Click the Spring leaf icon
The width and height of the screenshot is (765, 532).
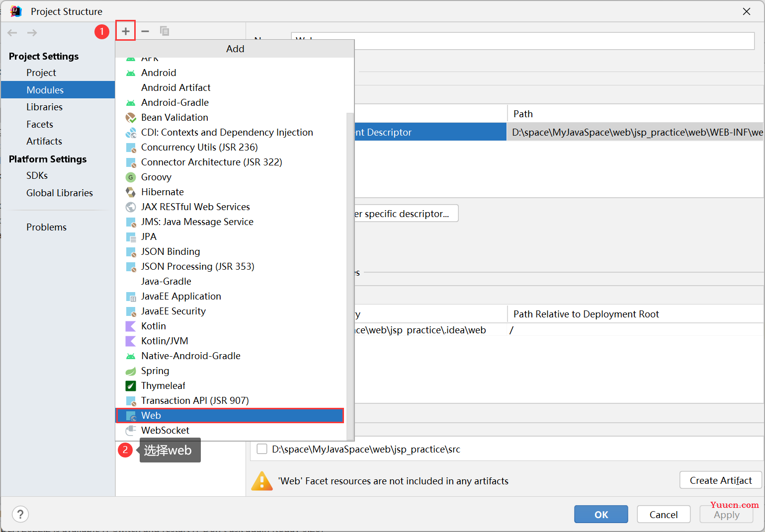[131, 371]
